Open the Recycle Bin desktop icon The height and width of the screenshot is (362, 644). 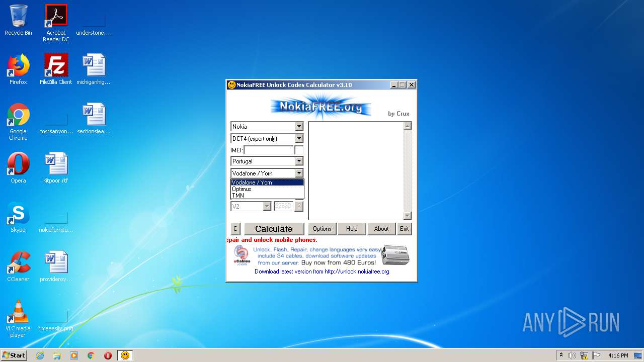point(18,20)
